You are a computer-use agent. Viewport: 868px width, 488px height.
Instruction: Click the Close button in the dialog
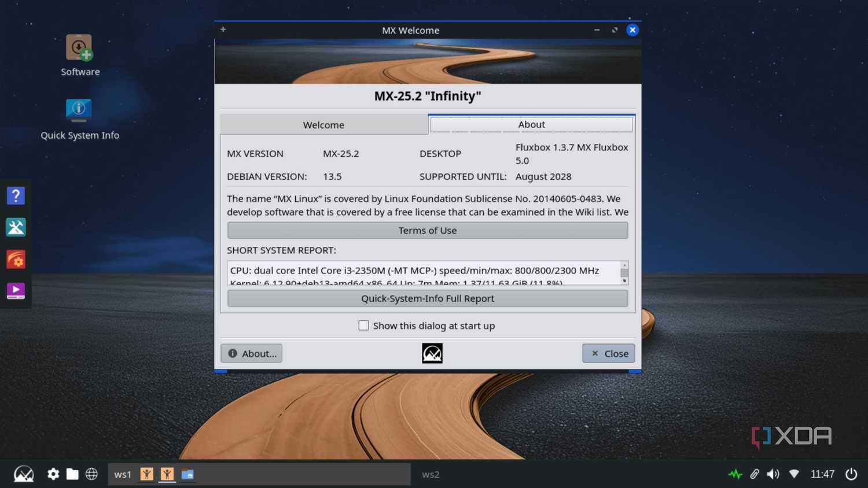click(x=609, y=353)
